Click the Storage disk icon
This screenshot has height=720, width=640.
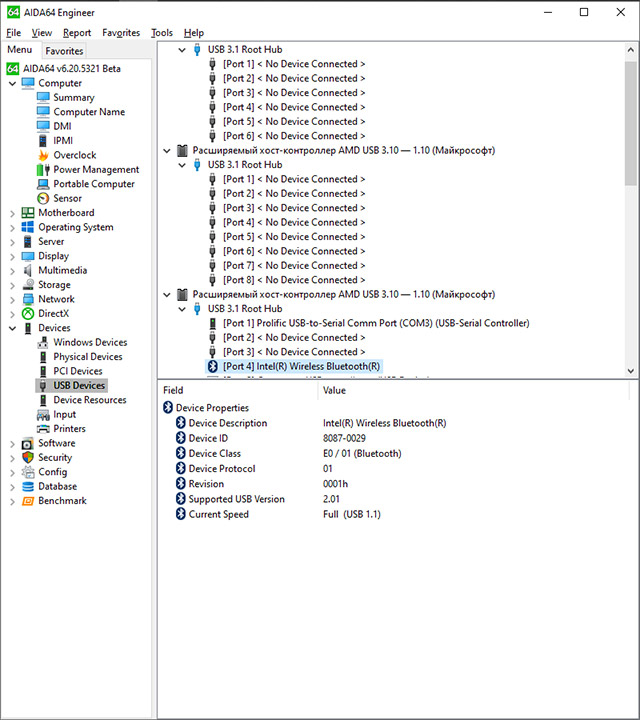(28, 285)
